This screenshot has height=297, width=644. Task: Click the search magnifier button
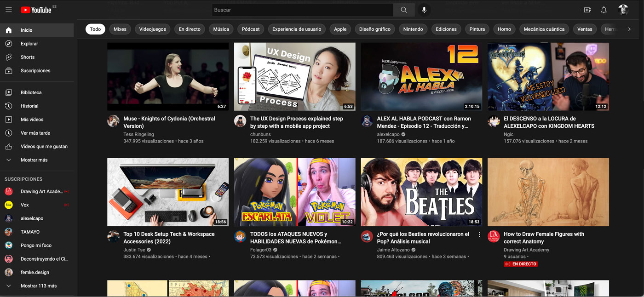coord(403,10)
